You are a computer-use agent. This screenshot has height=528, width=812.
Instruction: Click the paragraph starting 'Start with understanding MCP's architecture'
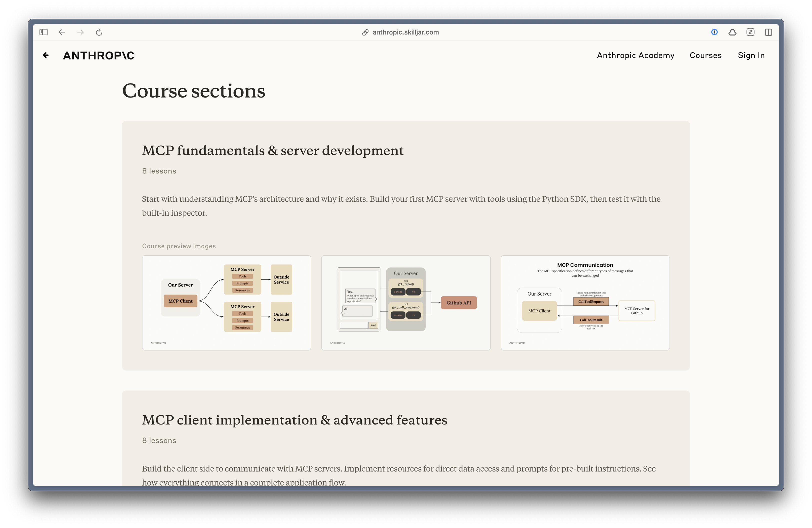click(x=401, y=206)
